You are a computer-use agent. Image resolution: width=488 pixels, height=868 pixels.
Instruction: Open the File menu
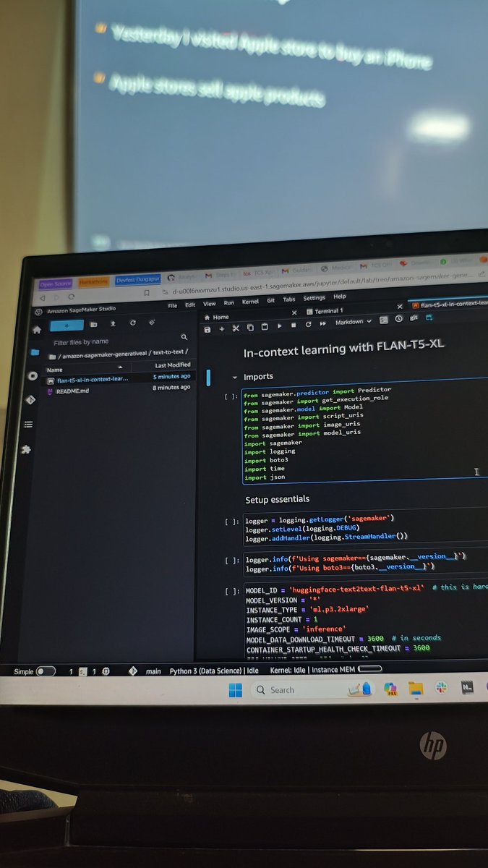point(173,306)
